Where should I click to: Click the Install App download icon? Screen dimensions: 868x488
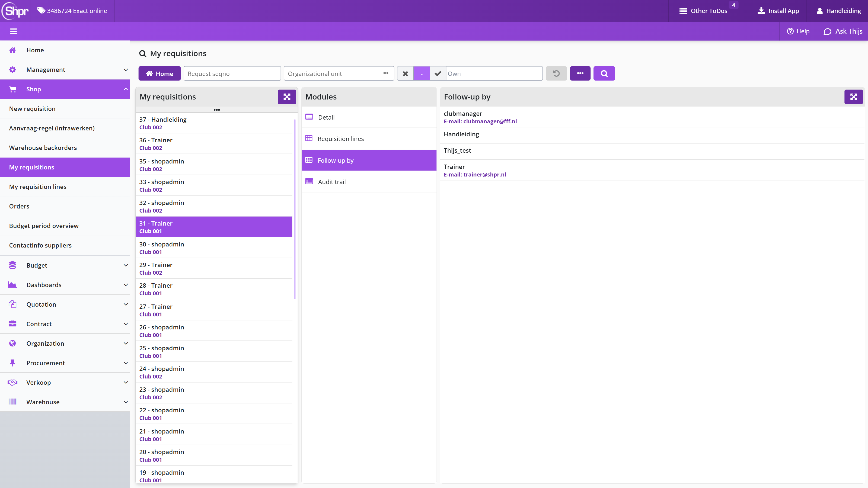coord(761,11)
